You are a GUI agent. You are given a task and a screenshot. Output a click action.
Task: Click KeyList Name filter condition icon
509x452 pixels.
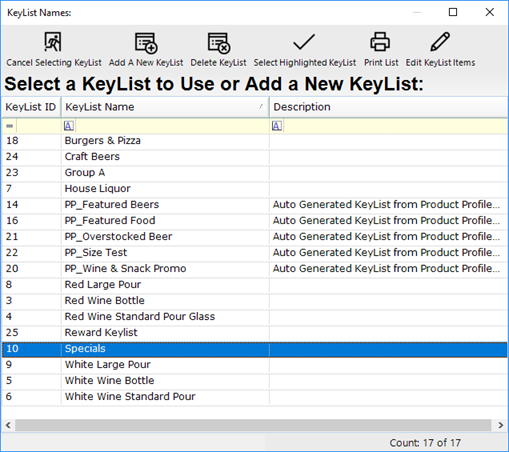tap(69, 126)
